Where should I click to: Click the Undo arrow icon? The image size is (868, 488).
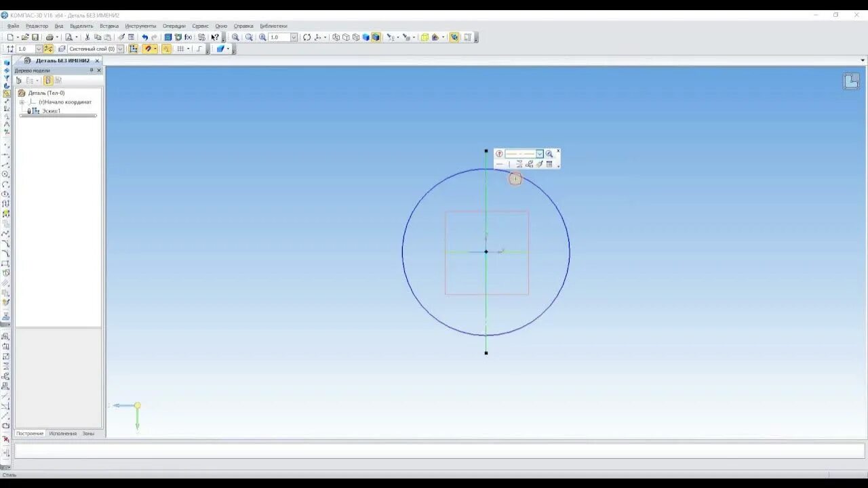click(144, 37)
